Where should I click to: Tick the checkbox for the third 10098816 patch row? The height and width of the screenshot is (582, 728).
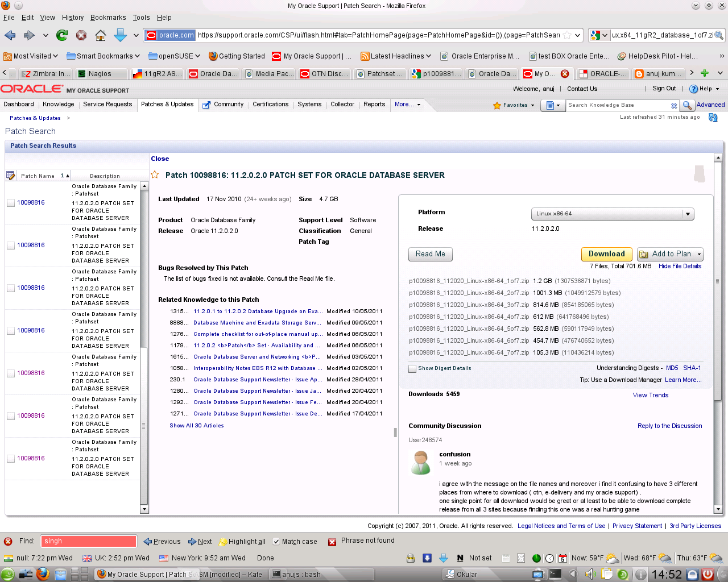(11, 288)
